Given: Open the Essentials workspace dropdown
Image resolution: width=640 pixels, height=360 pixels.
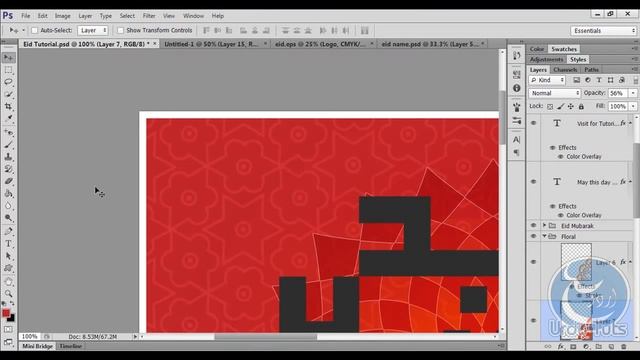Looking at the screenshot, I should pyautogui.click(x=604, y=31).
